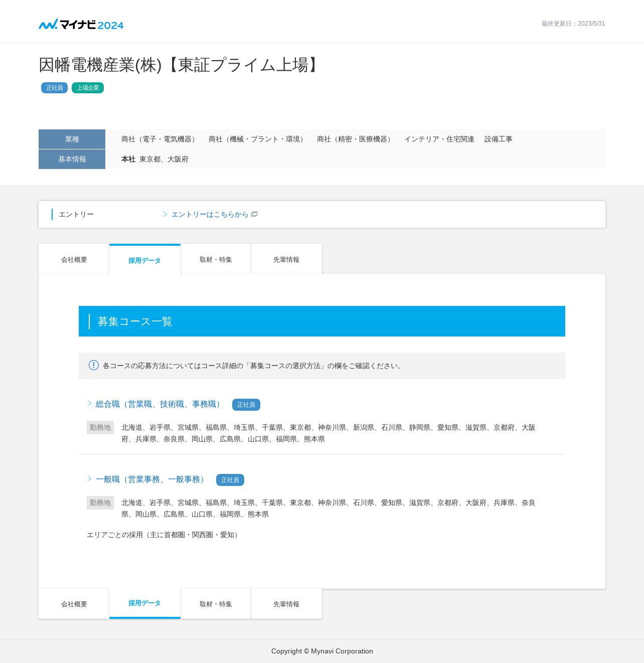
Task: Switch to top 会社概要 tab
Action: point(74,259)
